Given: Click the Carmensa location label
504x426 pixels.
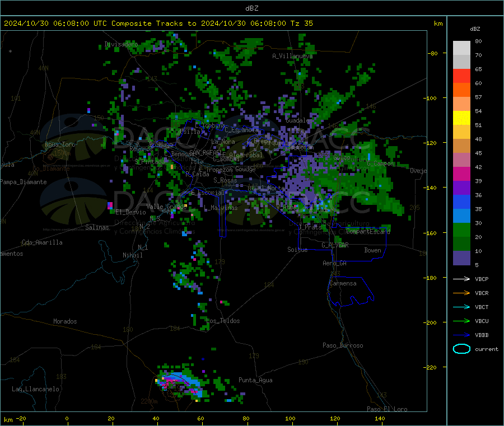Looking at the screenshot, I should pyautogui.click(x=343, y=283).
